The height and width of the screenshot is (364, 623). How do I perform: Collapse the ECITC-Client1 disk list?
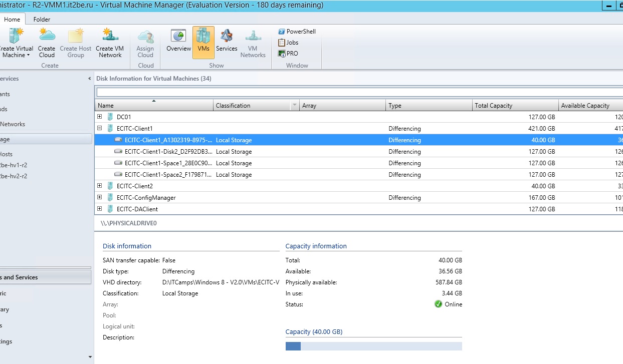pyautogui.click(x=99, y=128)
